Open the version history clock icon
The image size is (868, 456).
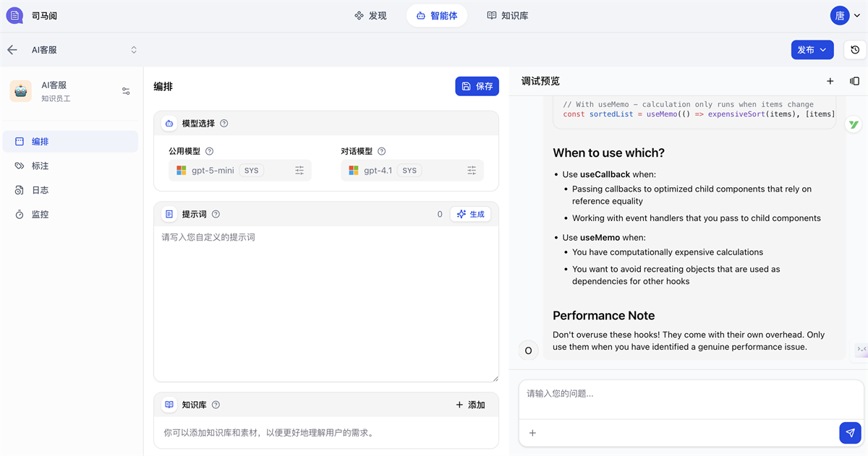coord(855,50)
